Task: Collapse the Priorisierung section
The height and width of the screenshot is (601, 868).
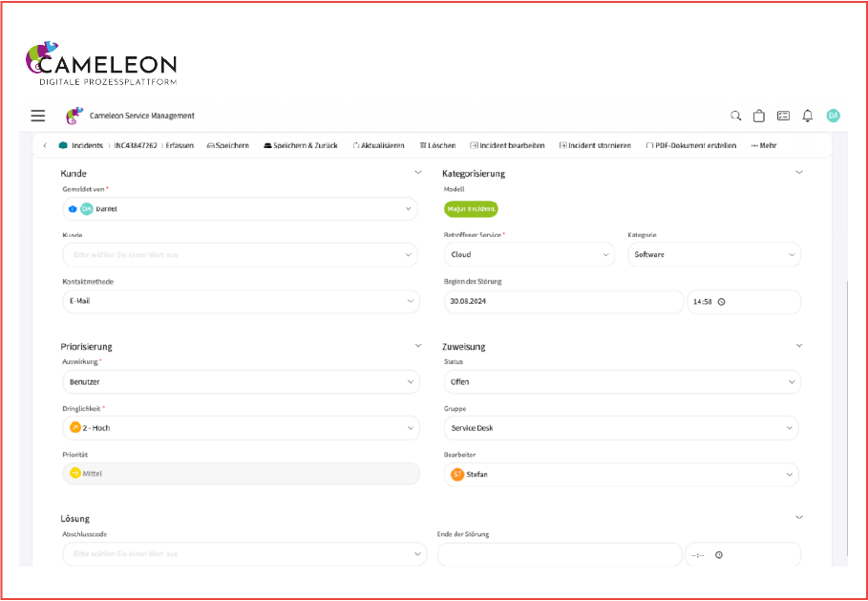Action: pos(417,346)
